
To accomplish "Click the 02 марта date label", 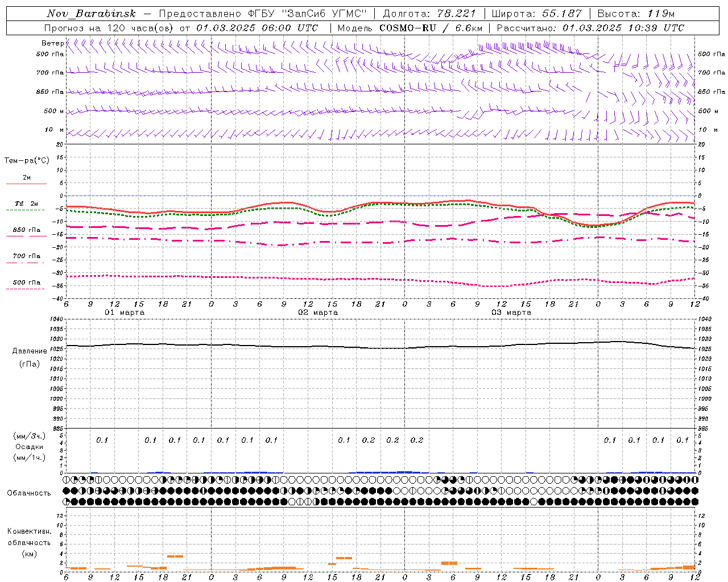I will tap(318, 313).
